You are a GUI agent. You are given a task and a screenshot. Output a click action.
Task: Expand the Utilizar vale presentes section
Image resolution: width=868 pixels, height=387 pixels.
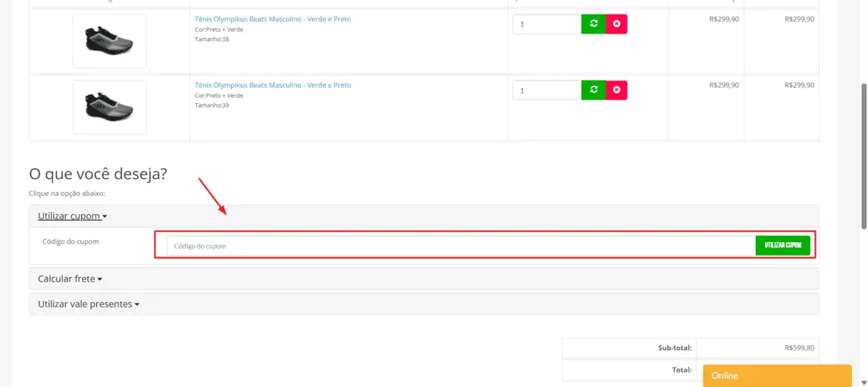tap(89, 304)
